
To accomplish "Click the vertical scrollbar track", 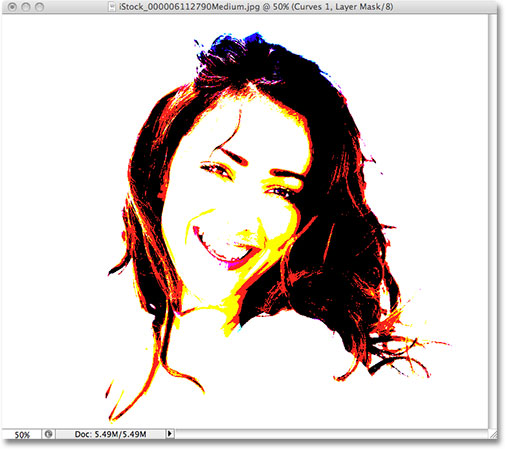I will (x=493, y=222).
